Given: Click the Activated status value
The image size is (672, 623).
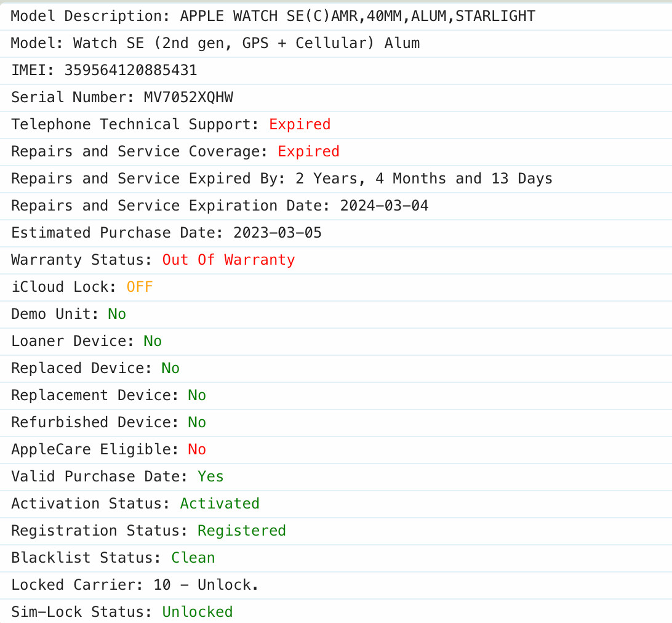Looking at the screenshot, I should click(220, 504).
